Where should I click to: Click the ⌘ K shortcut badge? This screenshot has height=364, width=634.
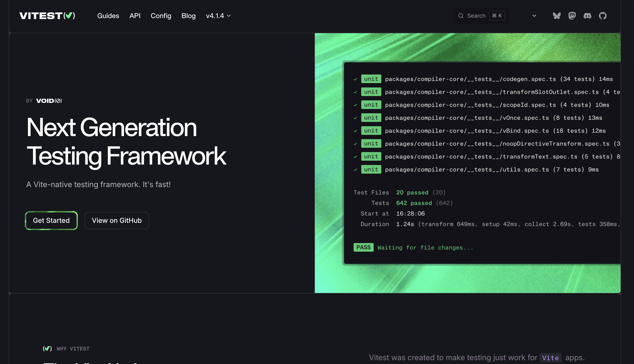coord(497,16)
